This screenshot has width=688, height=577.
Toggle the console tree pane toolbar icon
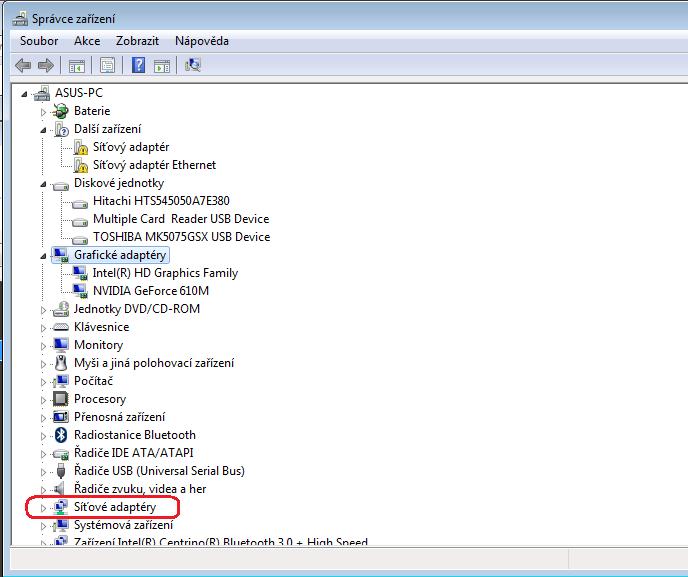coord(77,66)
